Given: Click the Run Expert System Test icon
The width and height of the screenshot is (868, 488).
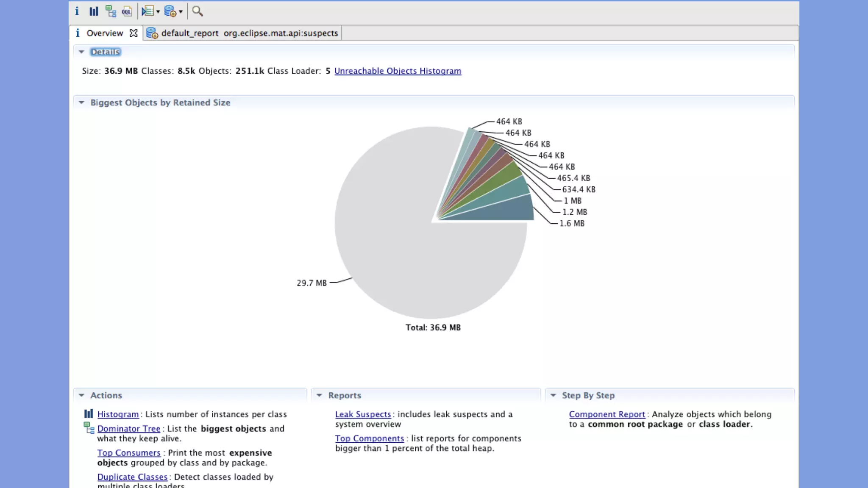Looking at the screenshot, I should tap(170, 11).
